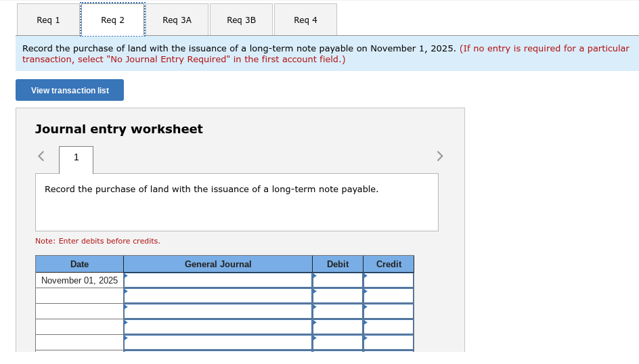Viewport: 639px width, 364px height.
Task: Click the General Journal column header
Action: pos(218,264)
